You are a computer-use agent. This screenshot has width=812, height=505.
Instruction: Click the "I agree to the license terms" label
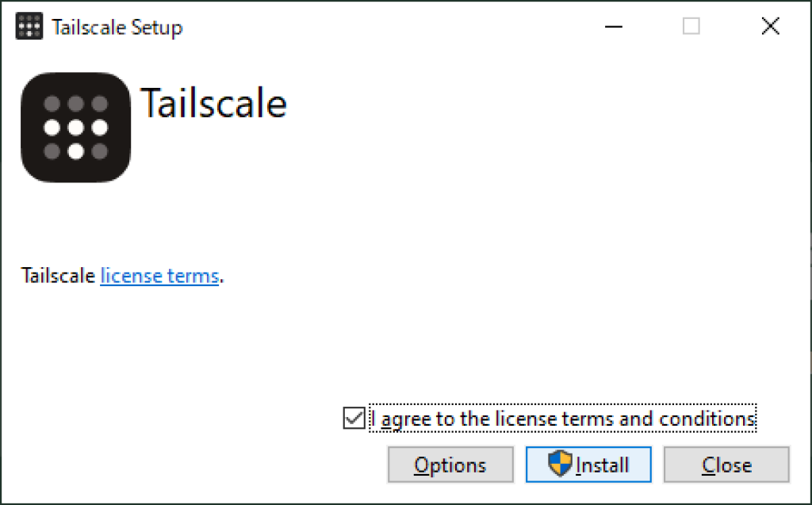coord(562,418)
